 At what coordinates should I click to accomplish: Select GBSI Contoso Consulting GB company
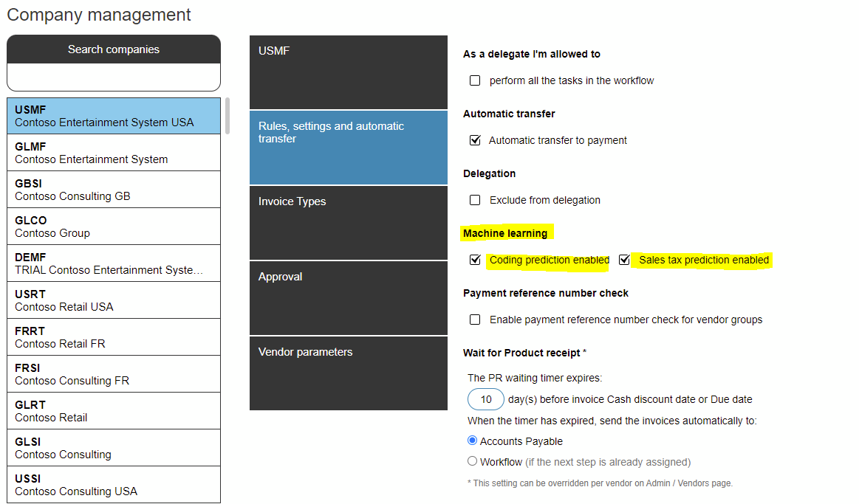coord(114,190)
